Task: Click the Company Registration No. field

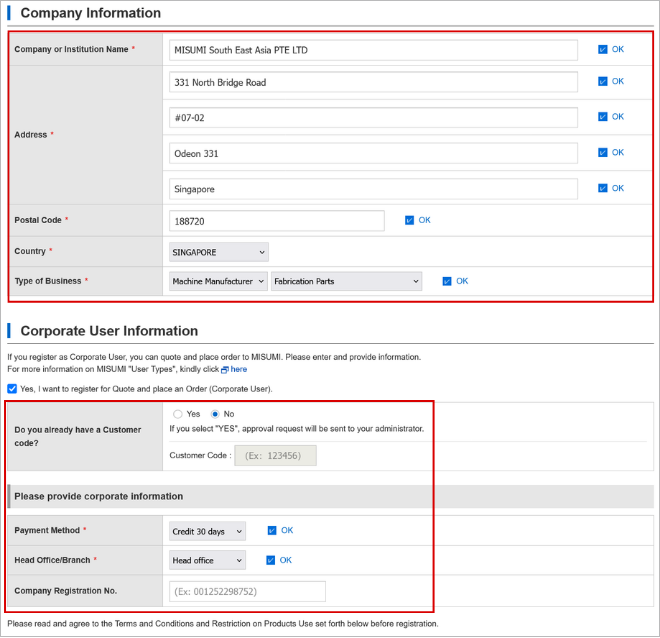Action: point(248,592)
